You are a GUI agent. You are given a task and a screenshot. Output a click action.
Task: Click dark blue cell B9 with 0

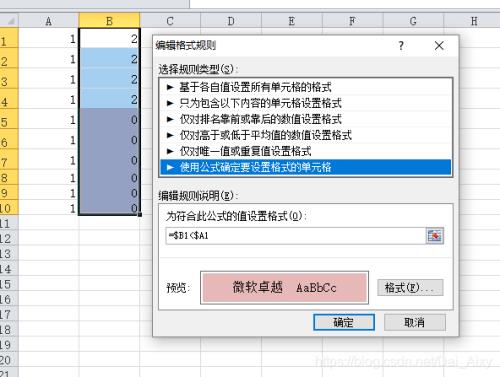click(109, 193)
